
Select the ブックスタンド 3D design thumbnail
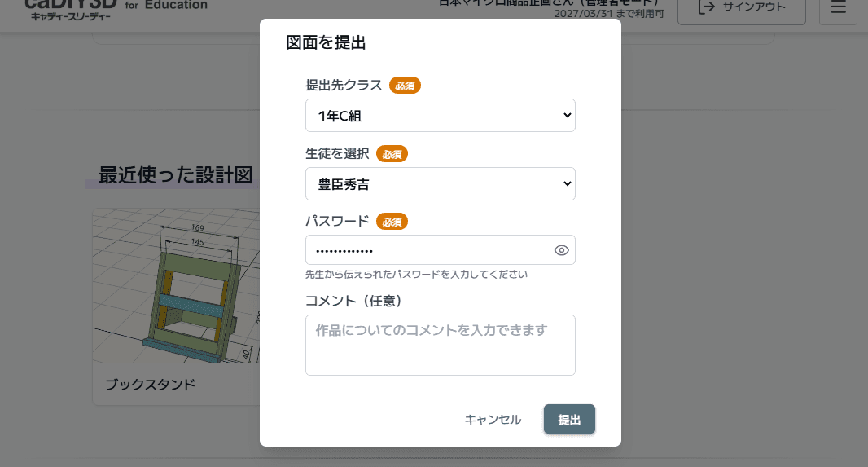tap(175, 285)
